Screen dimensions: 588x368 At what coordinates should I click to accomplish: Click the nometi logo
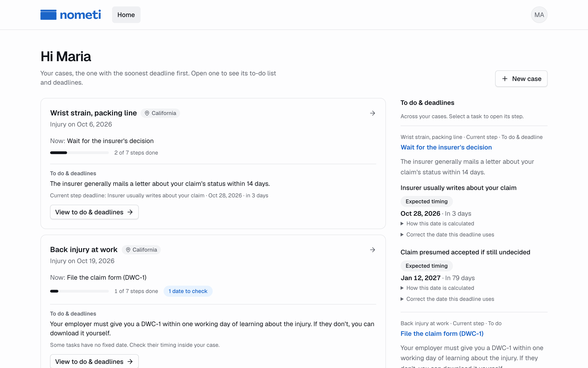71,15
